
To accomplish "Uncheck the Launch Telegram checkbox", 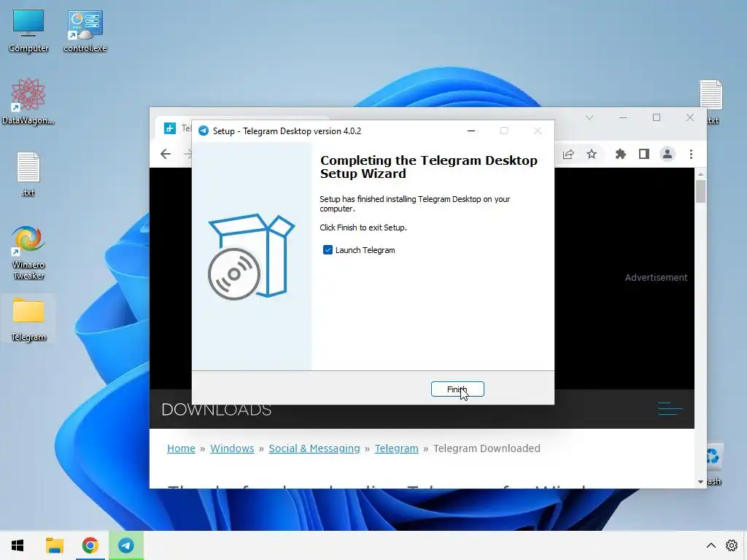I will click(328, 250).
